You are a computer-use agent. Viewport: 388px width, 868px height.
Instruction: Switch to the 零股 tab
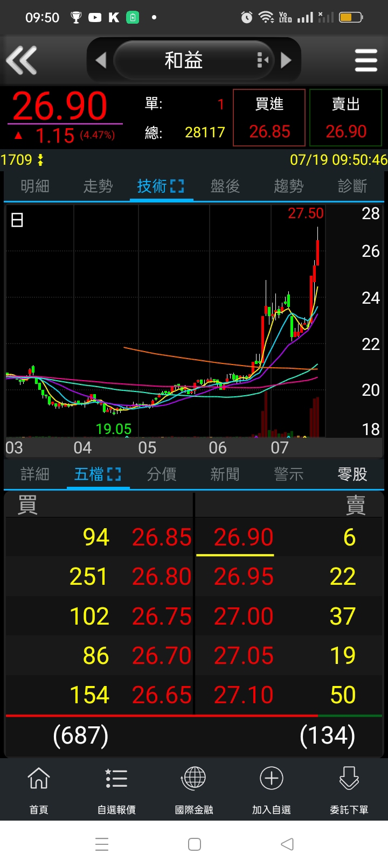(352, 474)
